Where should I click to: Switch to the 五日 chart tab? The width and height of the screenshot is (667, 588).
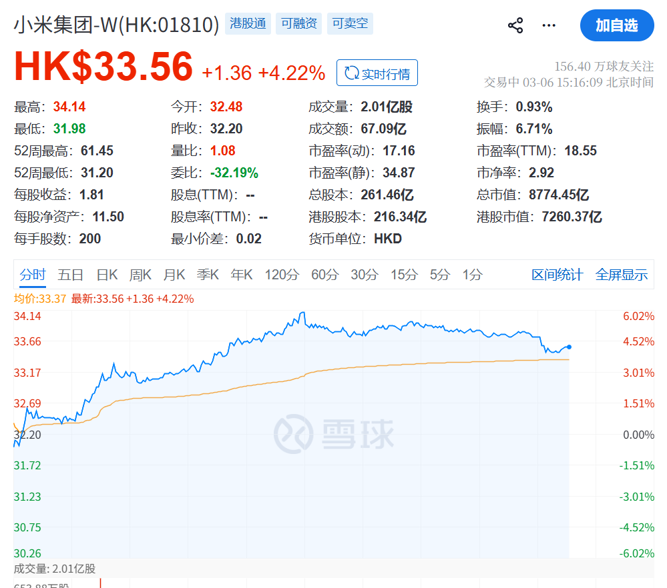[71, 275]
